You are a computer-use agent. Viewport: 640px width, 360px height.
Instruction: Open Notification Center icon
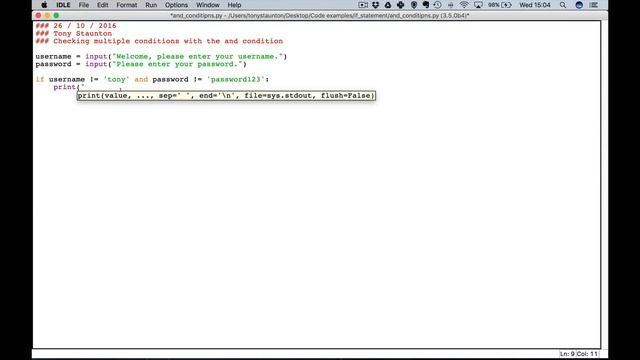(594, 5)
